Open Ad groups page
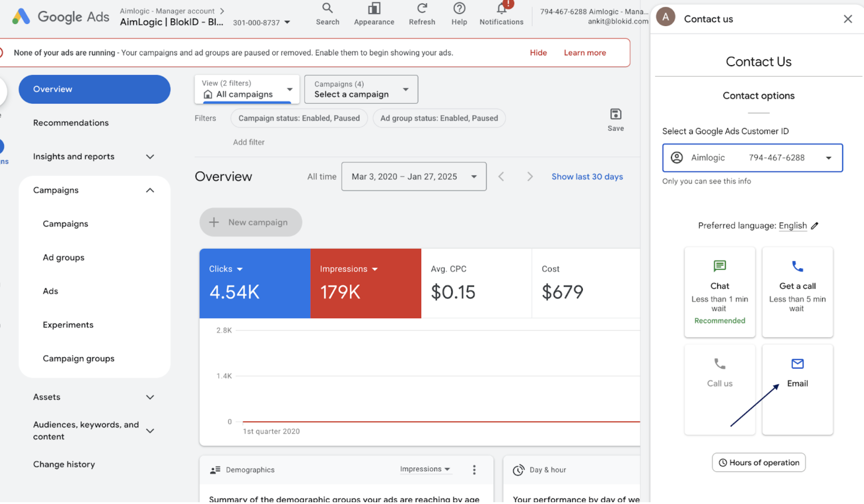 (x=63, y=257)
